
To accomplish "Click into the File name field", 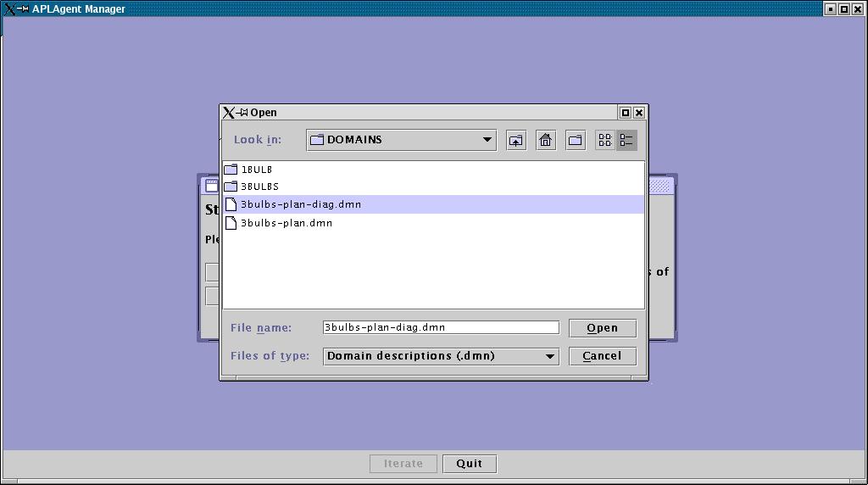I will 440,327.
